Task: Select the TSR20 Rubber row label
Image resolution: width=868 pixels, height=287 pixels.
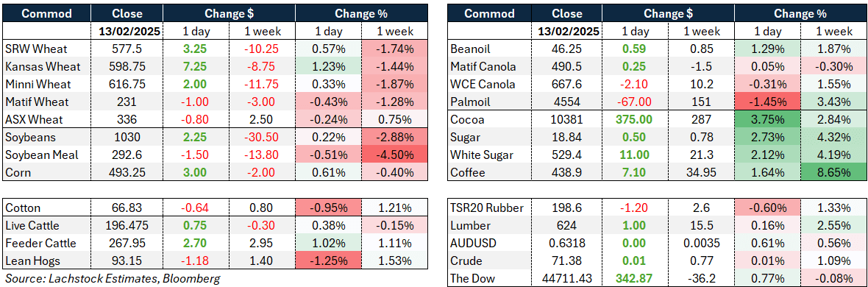Action: (x=485, y=208)
